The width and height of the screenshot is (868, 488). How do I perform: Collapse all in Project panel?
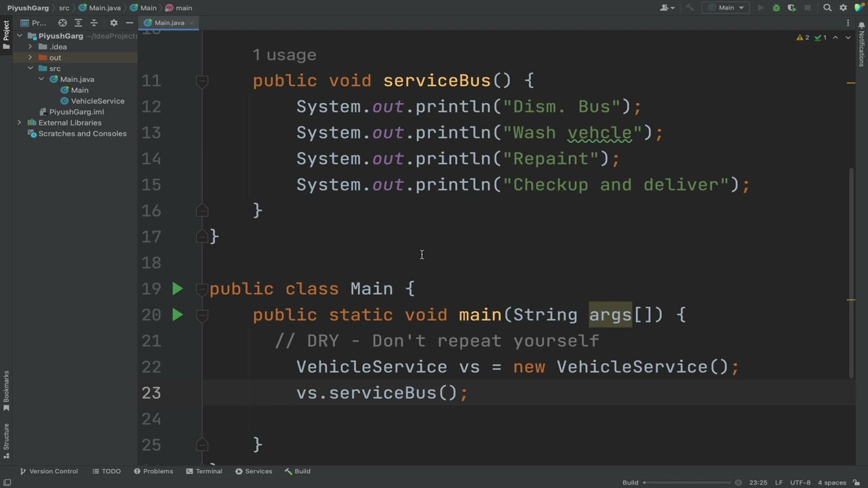[x=94, y=23]
